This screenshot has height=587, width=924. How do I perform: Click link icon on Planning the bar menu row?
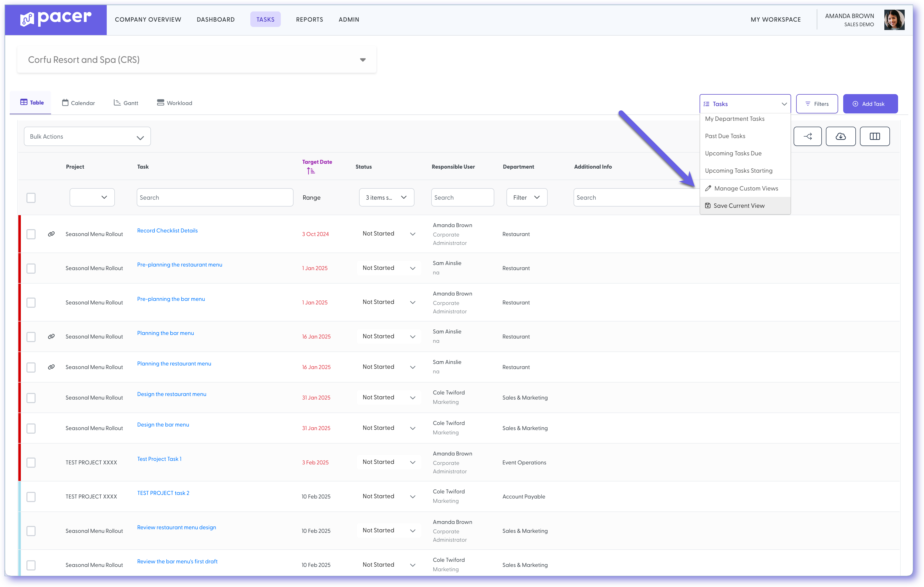[51, 336]
